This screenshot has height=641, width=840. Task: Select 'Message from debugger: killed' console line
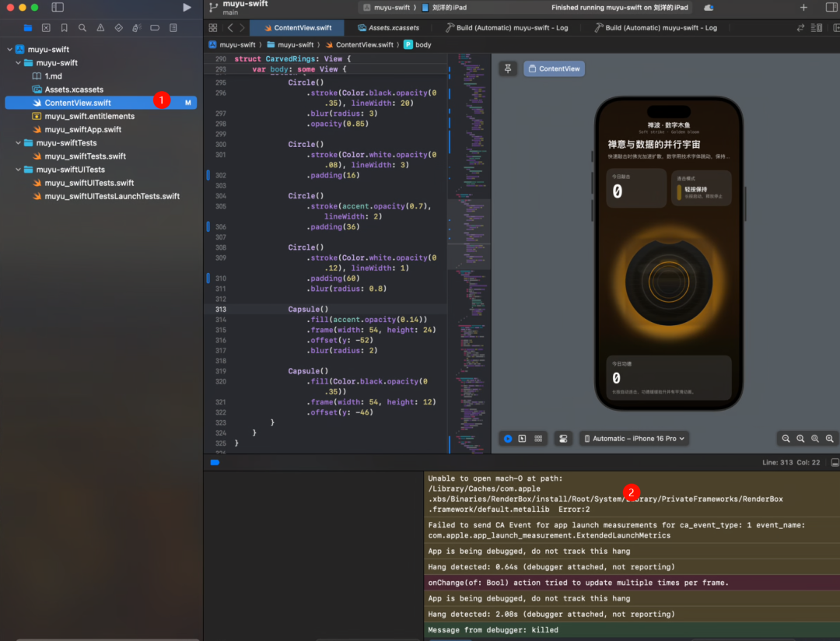click(632, 630)
